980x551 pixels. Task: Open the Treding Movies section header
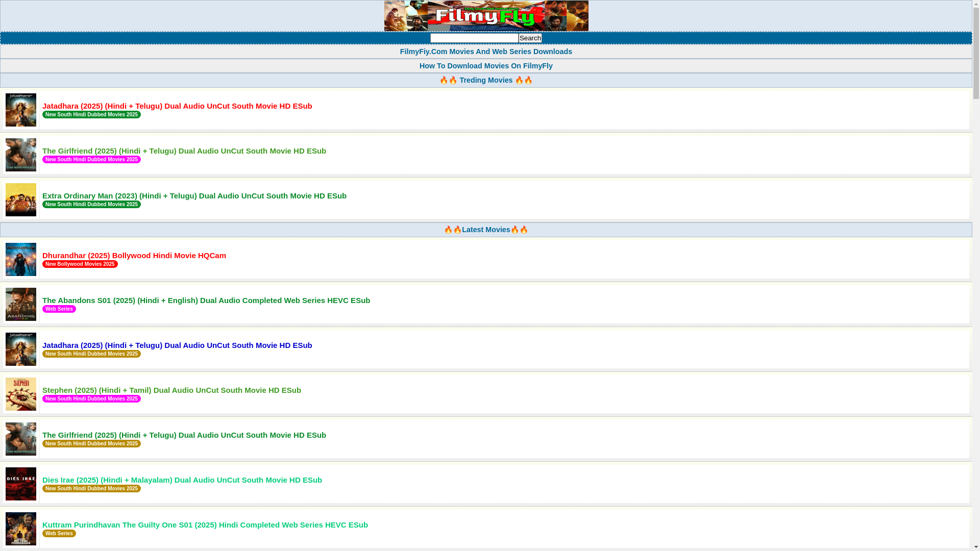tap(486, 80)
